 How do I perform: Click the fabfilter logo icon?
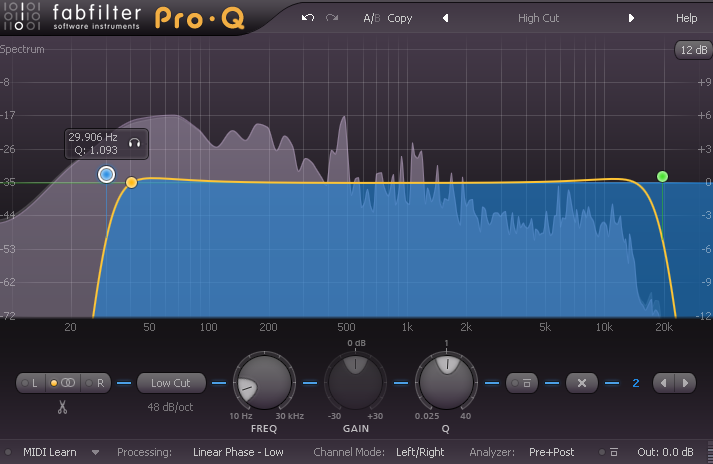21,16
